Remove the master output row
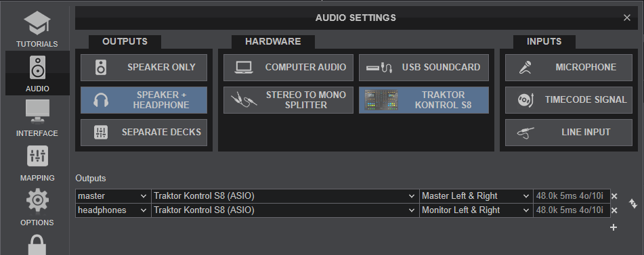Screen dimensions: 644x255 pos(614,196)
